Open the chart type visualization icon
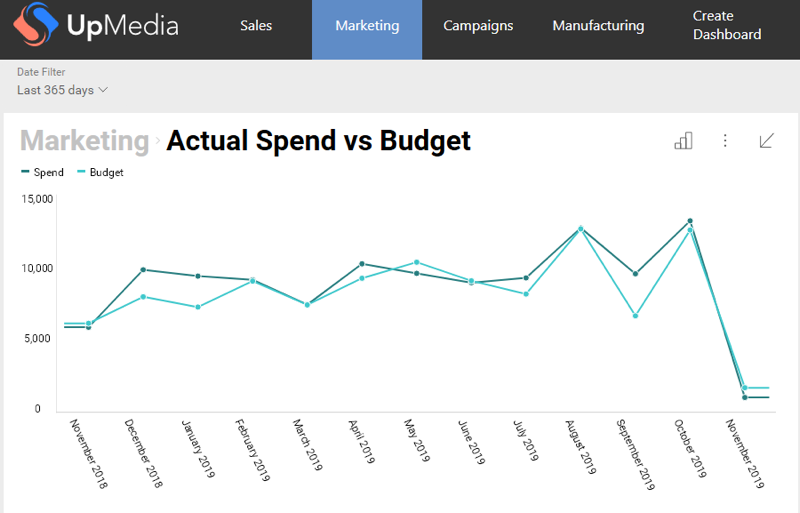 683,141
